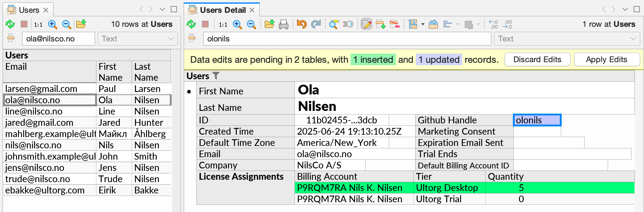Open the dropdown arrow beside the table layout icon
This screenshot has height=212, width=644.
click(x=423, y=24)
